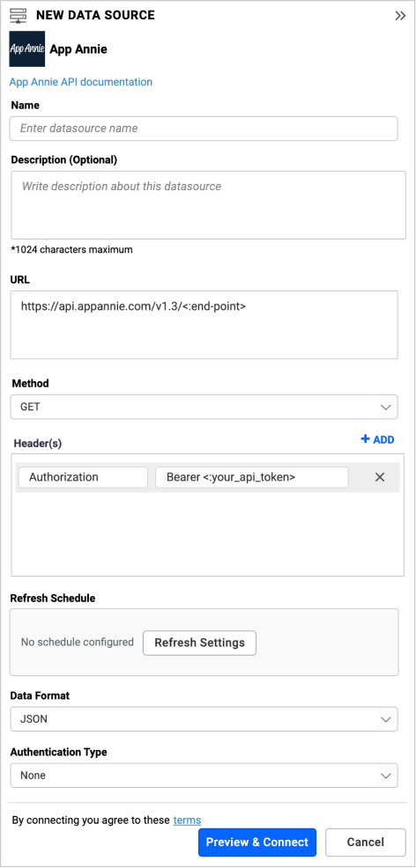Collapse panel using double chevron icon
The height and width of the screenshot is (868, 416).
(x=400, y=16)
